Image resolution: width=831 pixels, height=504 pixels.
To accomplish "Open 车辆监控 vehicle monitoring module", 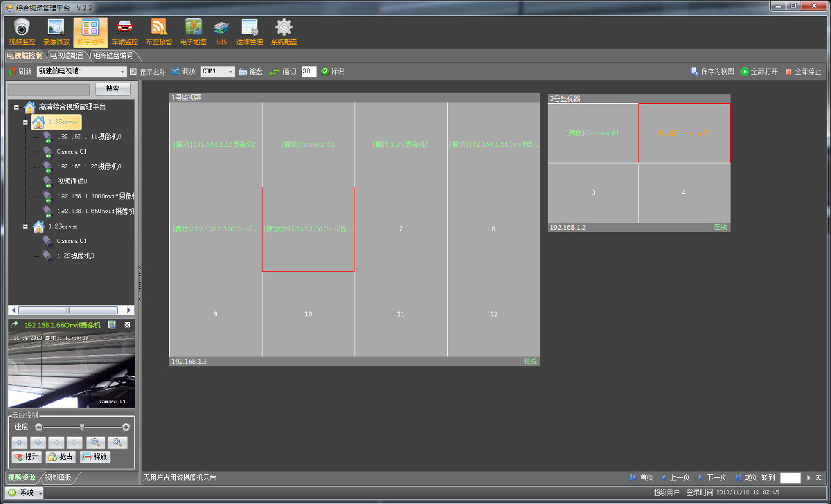I will (125, 32).
